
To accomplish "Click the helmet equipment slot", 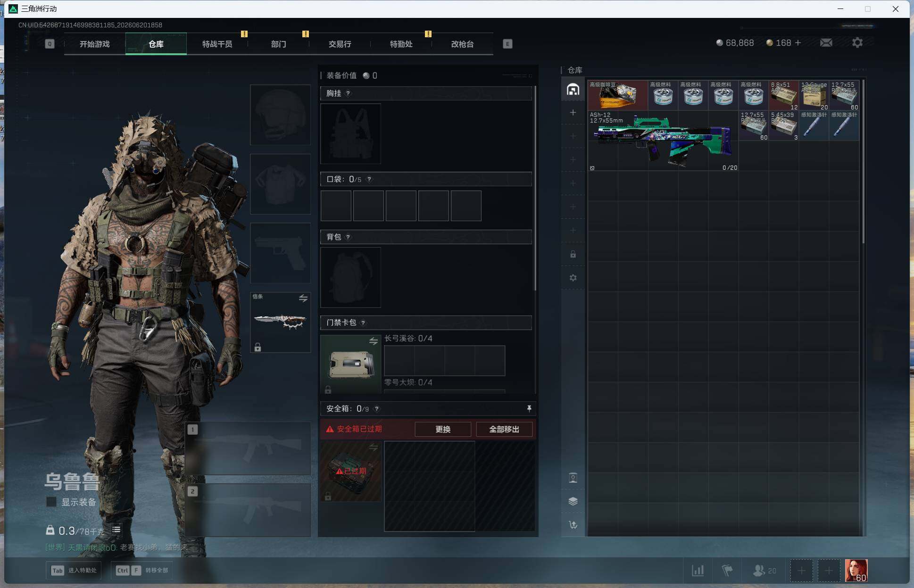I will (x=280, y=115).
